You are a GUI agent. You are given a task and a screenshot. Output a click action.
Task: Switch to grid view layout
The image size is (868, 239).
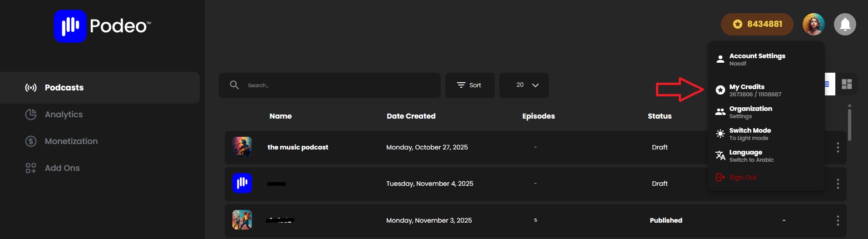pos(847,84)
